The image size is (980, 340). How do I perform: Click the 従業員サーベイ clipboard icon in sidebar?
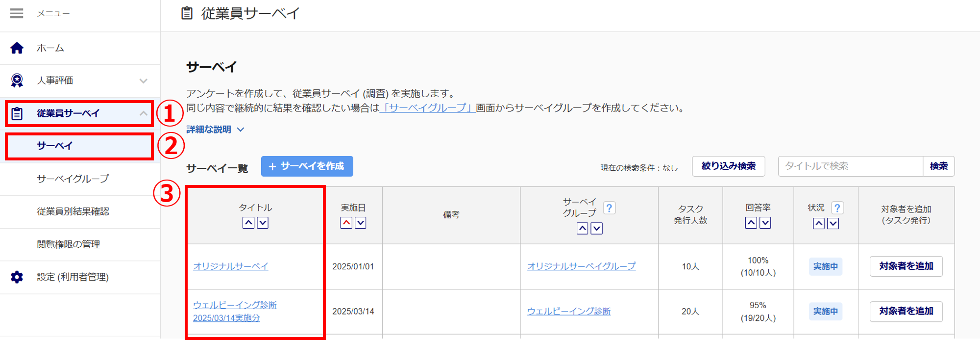[x=17, y=113]
